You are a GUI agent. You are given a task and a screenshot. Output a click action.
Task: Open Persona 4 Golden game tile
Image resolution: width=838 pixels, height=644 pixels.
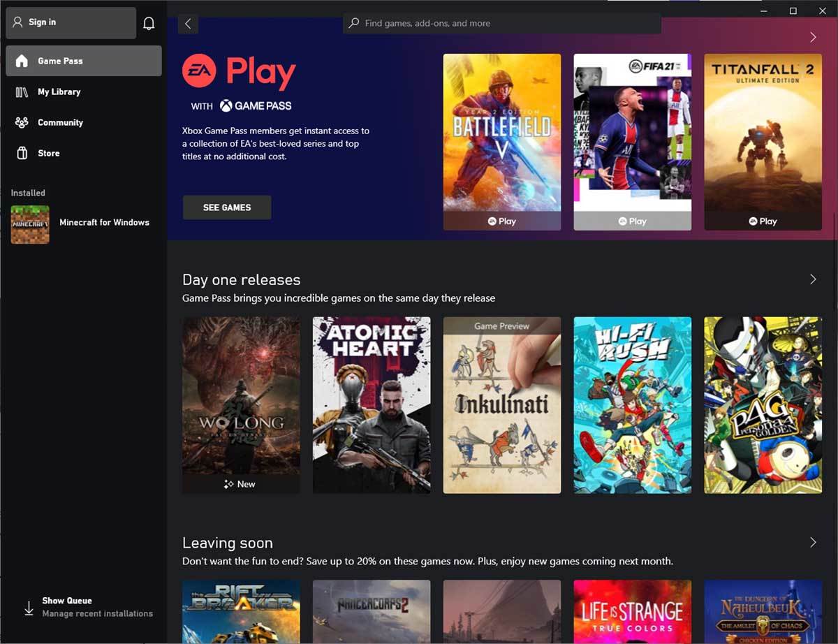point(762,404)
